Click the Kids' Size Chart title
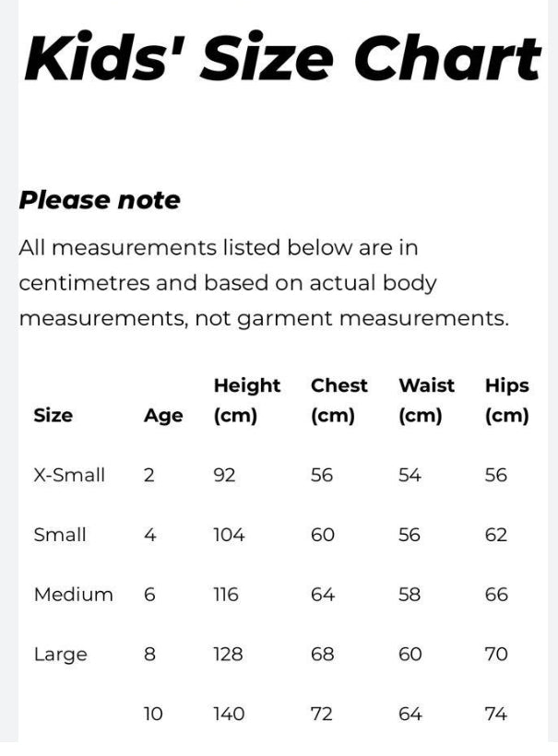558x756 pixels. click(281, 58)
